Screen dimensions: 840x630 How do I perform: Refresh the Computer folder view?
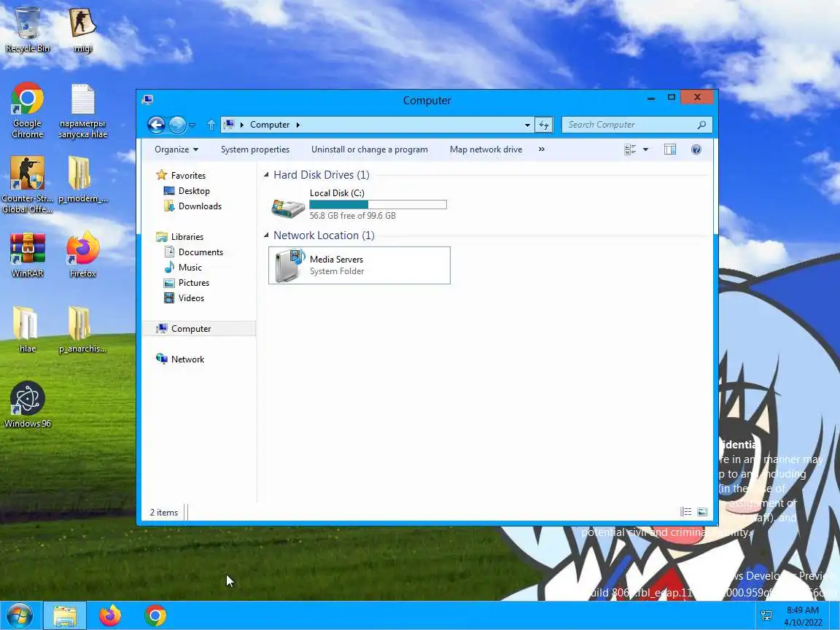coord(544,125)
